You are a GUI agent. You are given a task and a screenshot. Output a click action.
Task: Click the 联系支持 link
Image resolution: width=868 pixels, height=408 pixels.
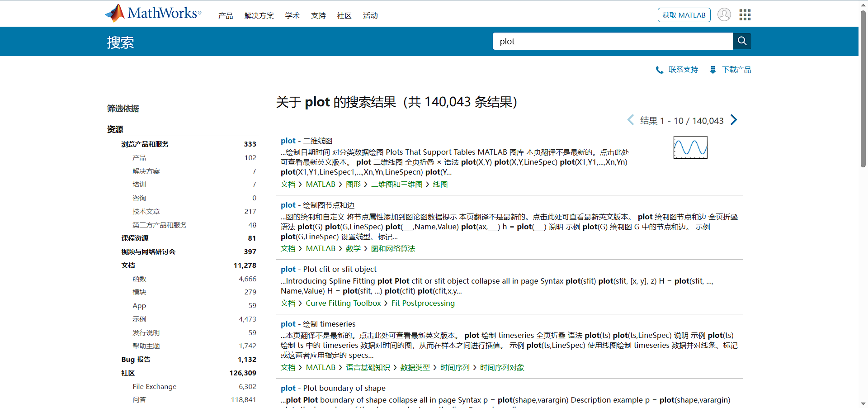[x=684, y=70]
